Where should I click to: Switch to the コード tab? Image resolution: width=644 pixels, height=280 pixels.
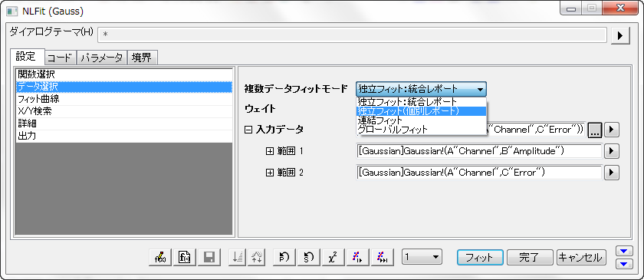61,58
